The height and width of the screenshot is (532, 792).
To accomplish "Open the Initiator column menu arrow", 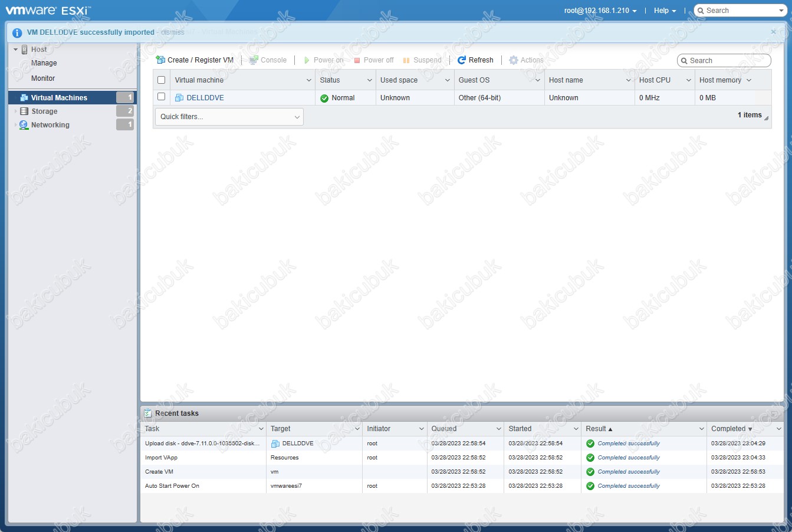I will coord(422,429).
